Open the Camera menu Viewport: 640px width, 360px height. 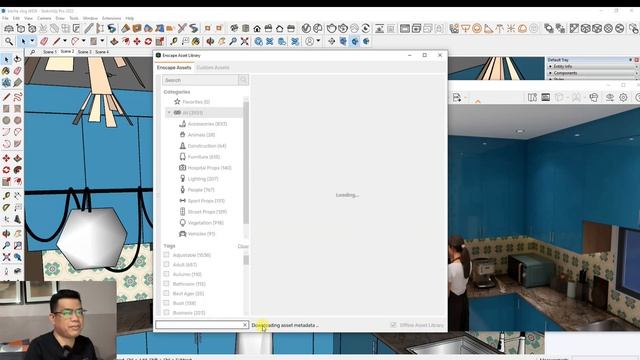click(x=44, y=18)
